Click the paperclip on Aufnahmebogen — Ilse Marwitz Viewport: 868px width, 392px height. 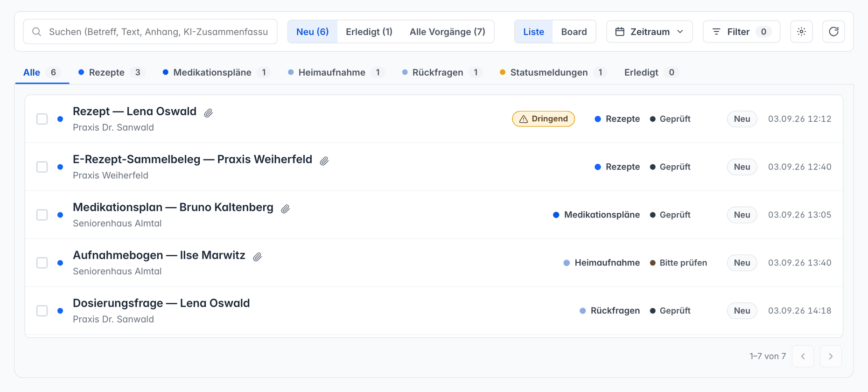tap(257, 257)
